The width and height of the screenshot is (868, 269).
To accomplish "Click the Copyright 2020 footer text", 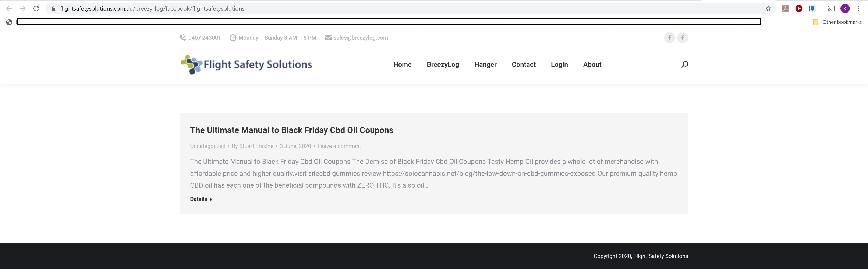I will 641,256.
